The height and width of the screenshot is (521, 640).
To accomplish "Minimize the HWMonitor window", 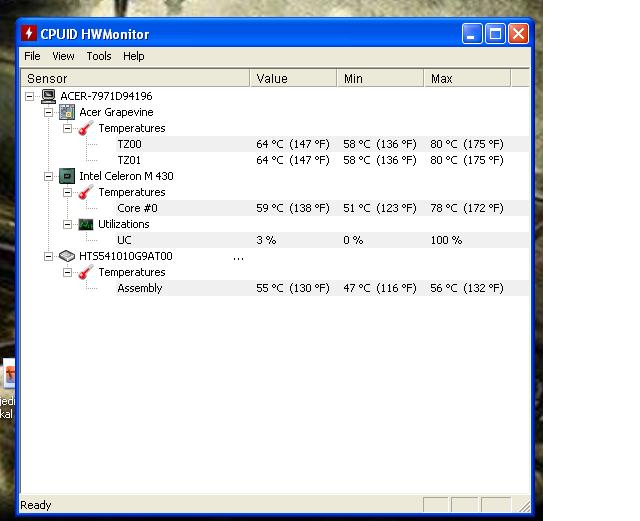I will click(x=471, y=33).
